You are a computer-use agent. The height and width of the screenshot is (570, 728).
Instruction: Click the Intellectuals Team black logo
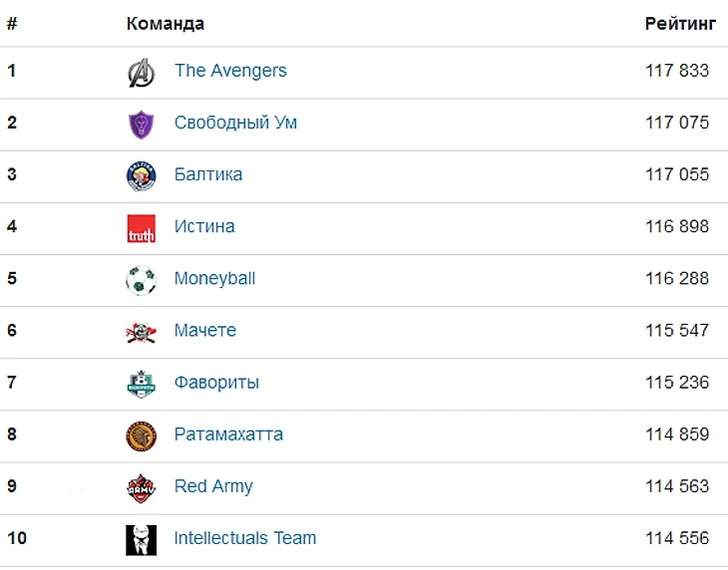pos(141,539)
